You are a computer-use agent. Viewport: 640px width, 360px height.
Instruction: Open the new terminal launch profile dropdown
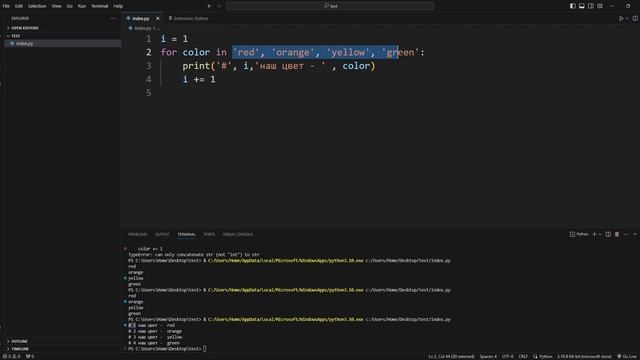(x=600, y=234)
